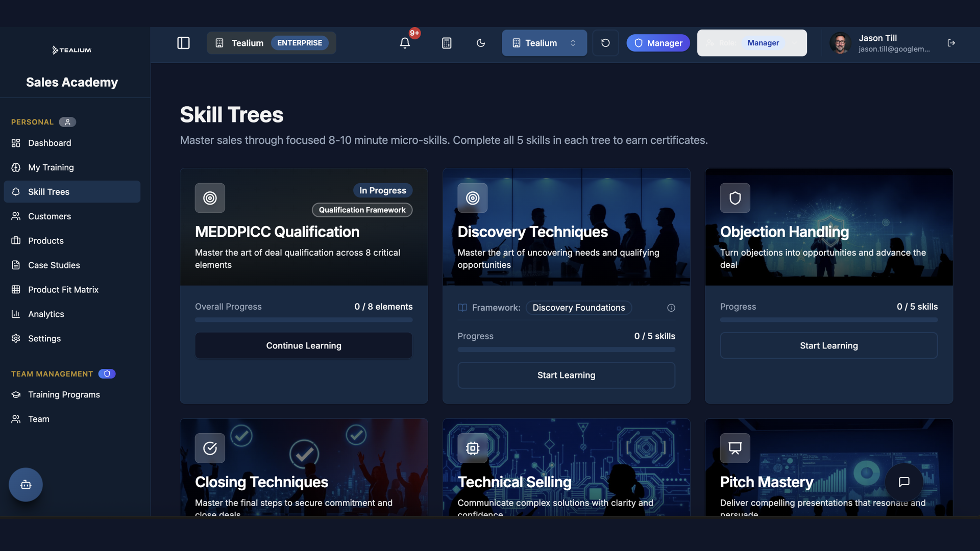Open the Analytics page

pyautogui.click(x=72, y=314)
